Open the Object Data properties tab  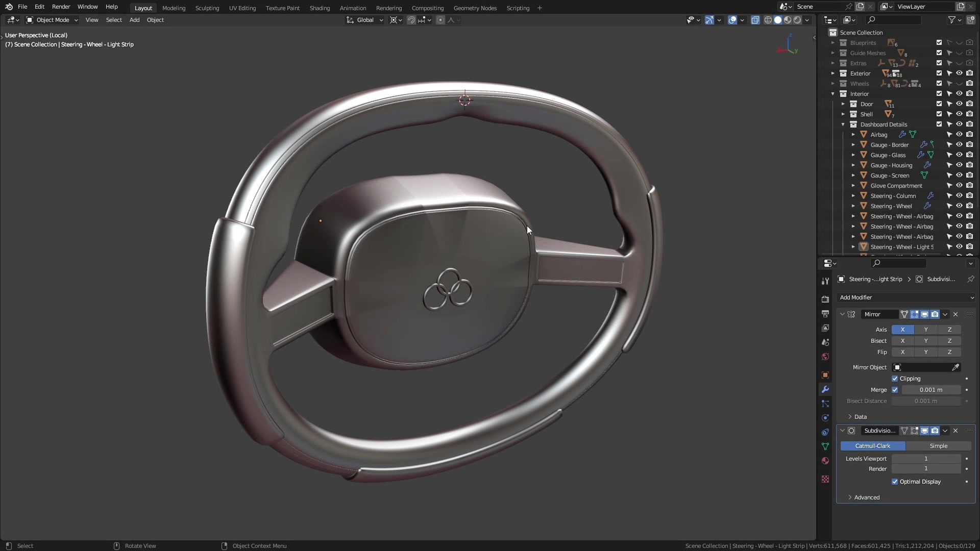(825, 446)
